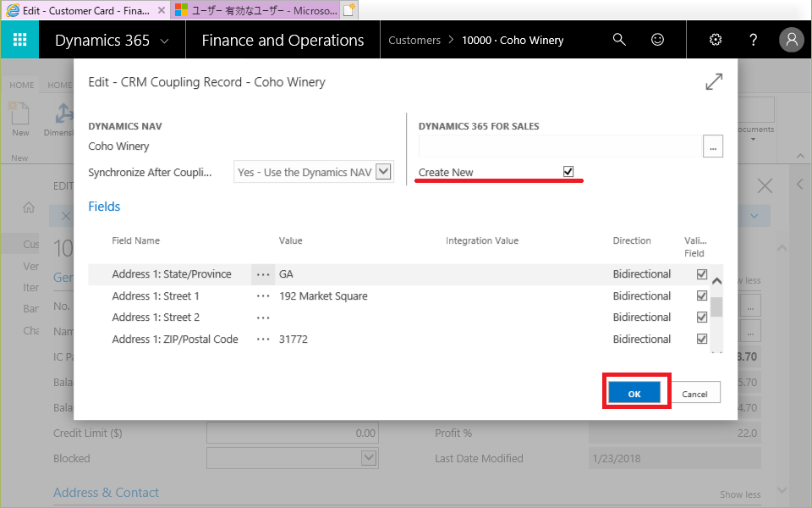Switch to the Edit - Customer Card browser tab
This screenshot has height=508, width=812.
[x=85, y=10]
